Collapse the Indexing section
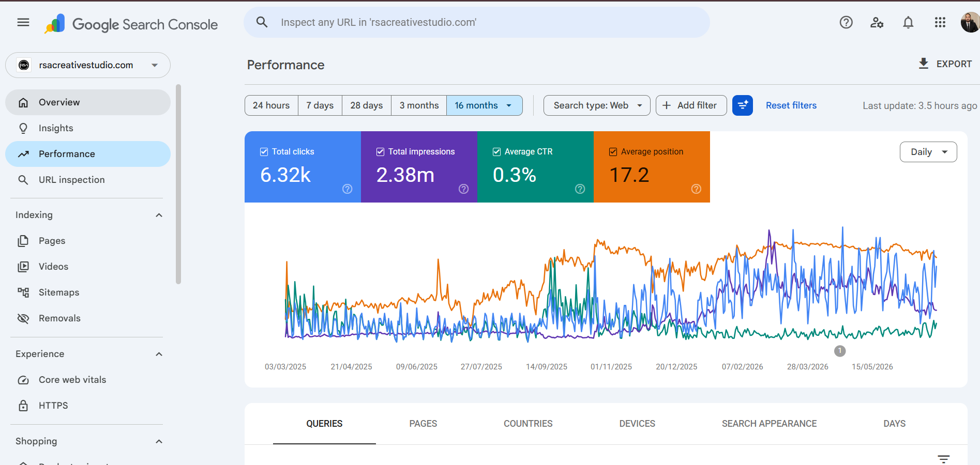Viewport: 980px width, 465px height. coord(159,215)
